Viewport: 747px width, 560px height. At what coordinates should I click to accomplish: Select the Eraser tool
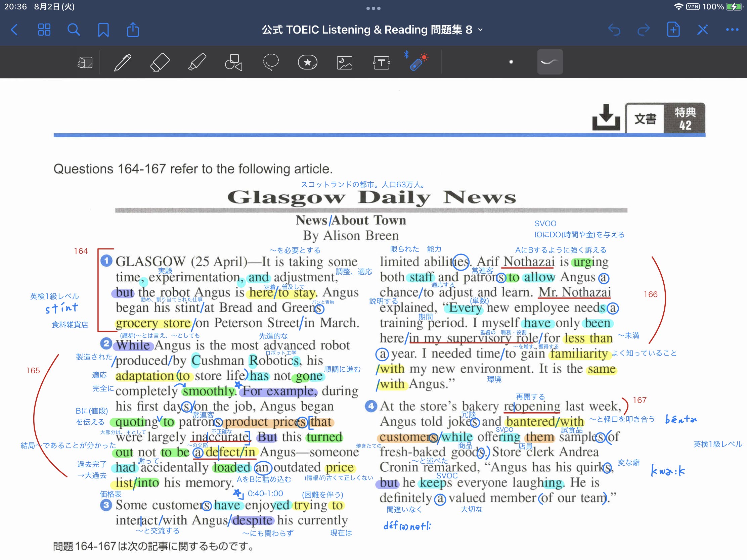tap(160, 62)
